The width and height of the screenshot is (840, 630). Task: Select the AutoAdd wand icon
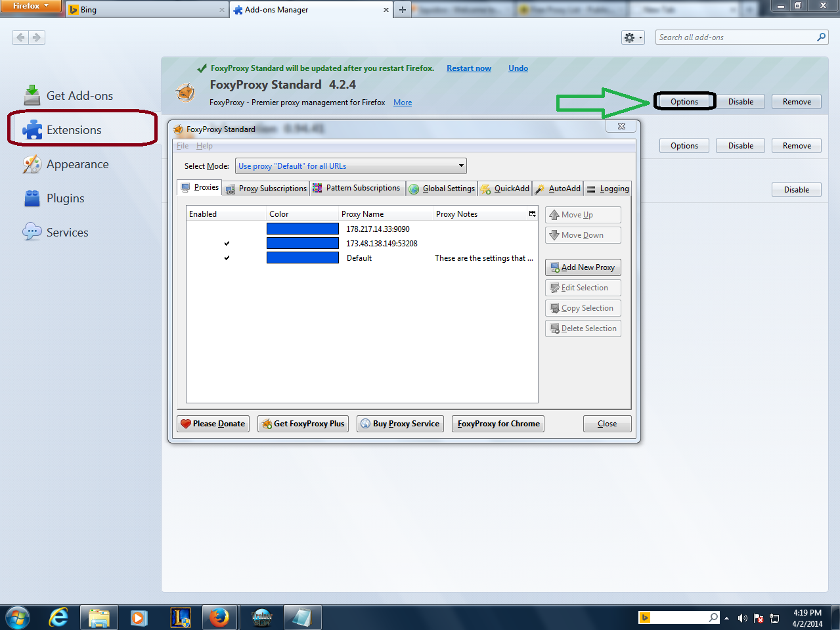coord(540,189)
